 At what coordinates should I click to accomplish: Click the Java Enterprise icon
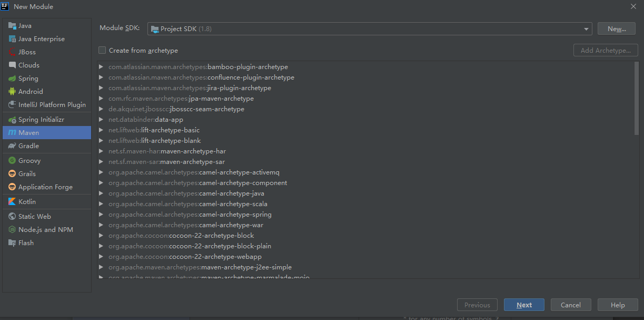[x=12, y=38]
